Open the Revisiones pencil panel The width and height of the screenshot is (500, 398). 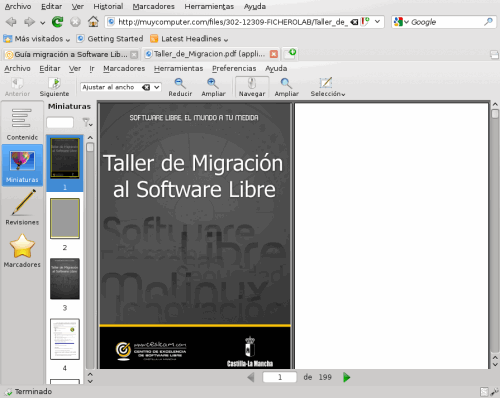click(22, 207)
